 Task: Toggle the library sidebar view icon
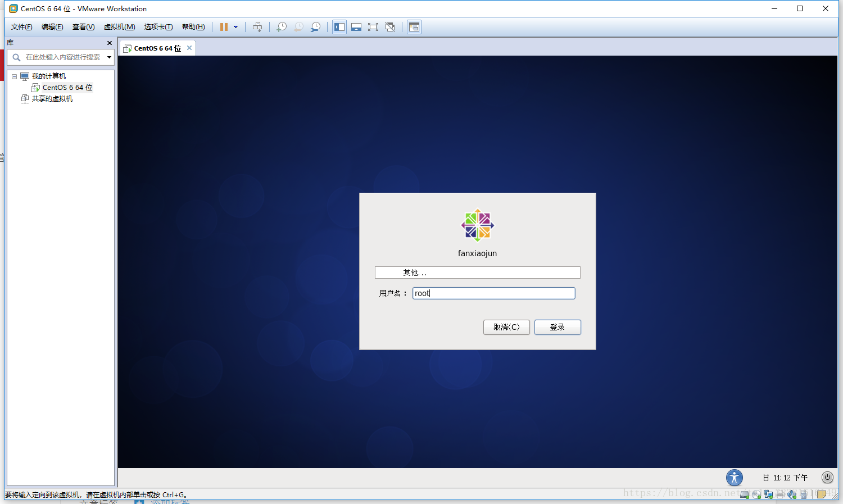pos(339,27)
